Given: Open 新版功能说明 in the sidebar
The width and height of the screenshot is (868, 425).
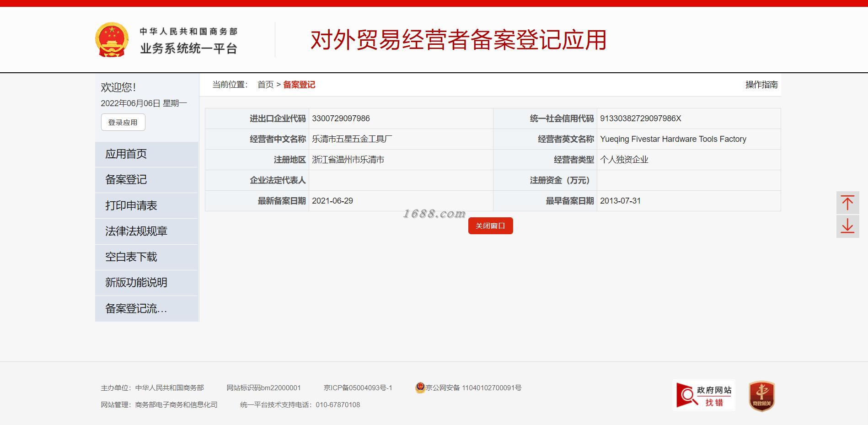Looking at the screenshot, I should (146, 283).
